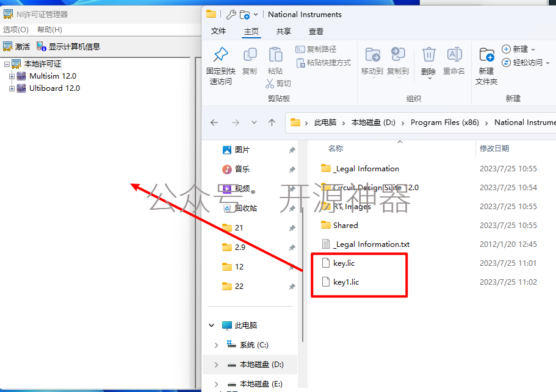Open the New Item (新建) dropdown
The width and height of the screenshot is (556, 392).
pyautogui.click(x=518, y=49)
